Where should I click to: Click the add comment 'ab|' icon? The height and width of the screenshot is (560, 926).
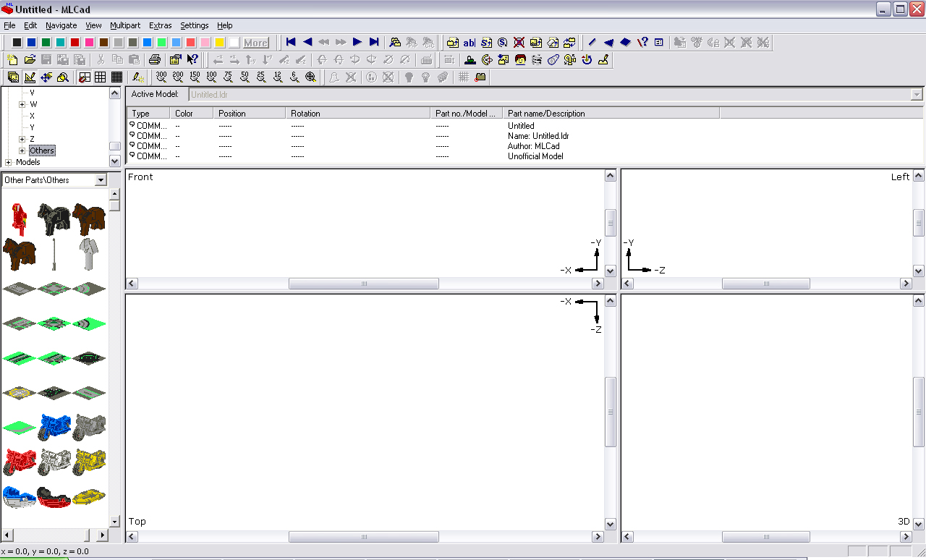pyautogui.click(x=469, y=43)
